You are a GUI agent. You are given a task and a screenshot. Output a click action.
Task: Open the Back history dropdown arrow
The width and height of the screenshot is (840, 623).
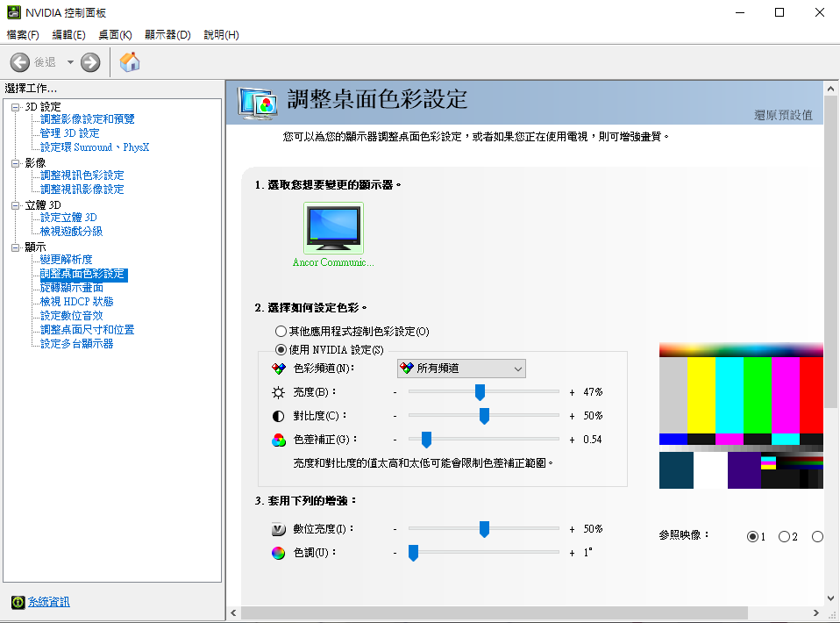(x=70, y=62)
